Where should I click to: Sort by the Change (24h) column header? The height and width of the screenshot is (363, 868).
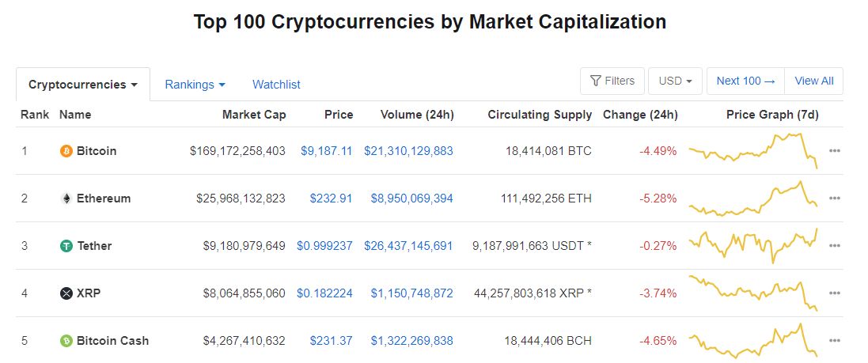point(640,115)
